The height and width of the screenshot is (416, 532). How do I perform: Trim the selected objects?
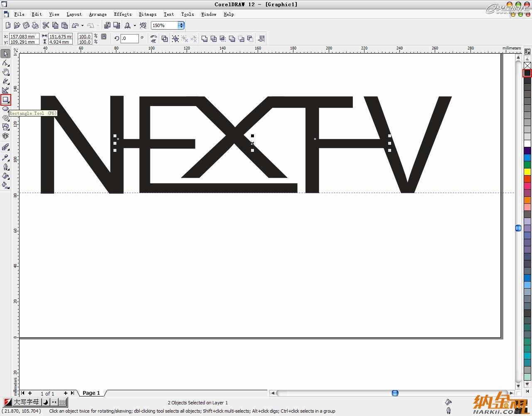(214, 39)
